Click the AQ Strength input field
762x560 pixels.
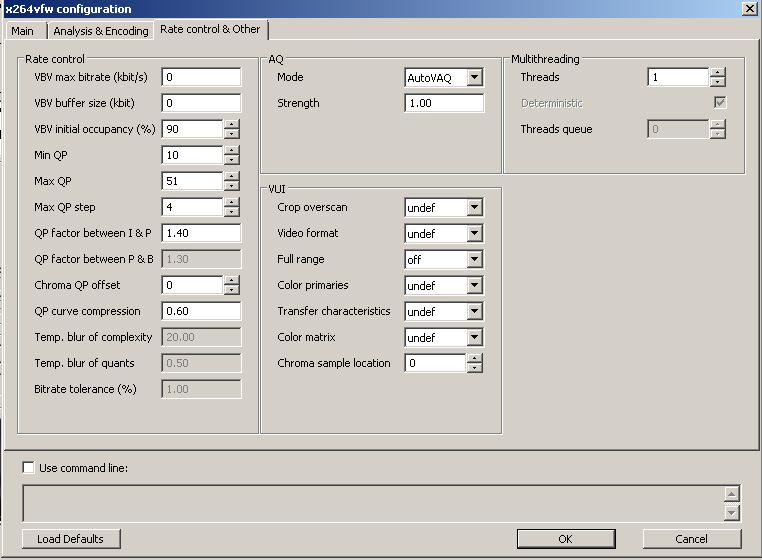pos(444,103)
